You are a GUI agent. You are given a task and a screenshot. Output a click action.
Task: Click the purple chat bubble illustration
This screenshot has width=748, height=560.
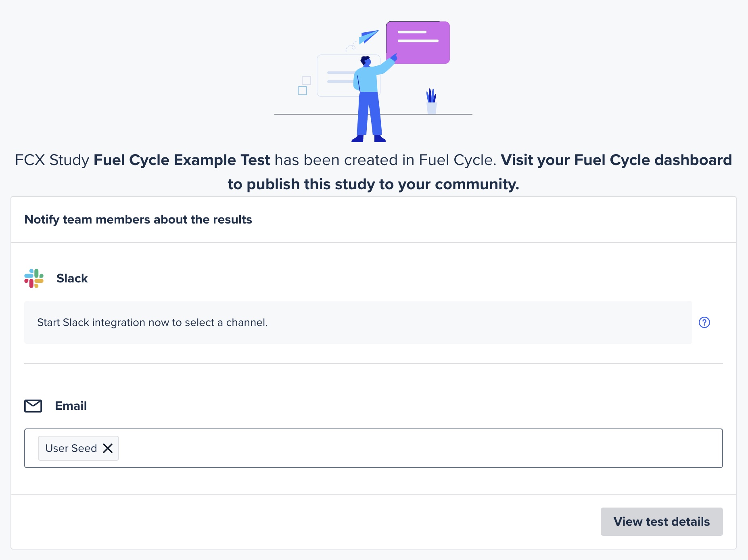tap(418, 42)
